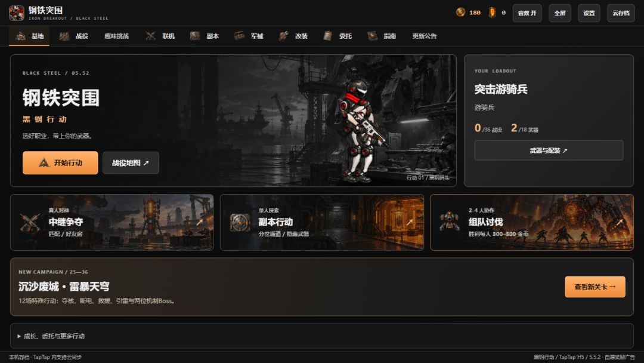Select the crossed-swords 联机 icon
Screen dimensions: 644x363
(150, 36)
